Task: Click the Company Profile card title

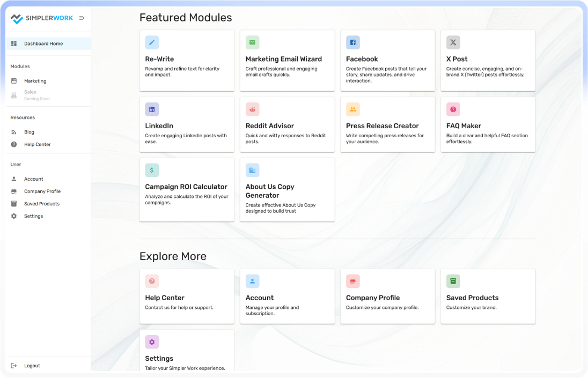Action: click(373, 298)
